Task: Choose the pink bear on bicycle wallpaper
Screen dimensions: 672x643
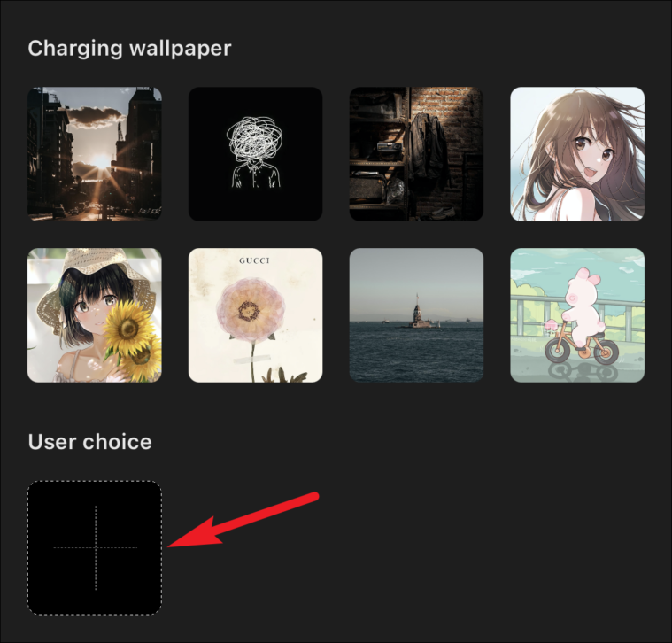Action: tap(577, 315)
